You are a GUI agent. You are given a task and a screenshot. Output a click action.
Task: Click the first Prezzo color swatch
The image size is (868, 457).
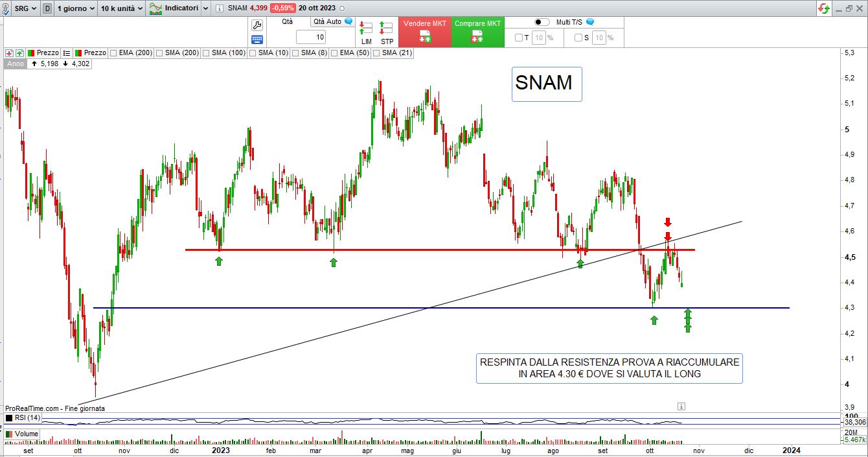click(x=31, y=53)
